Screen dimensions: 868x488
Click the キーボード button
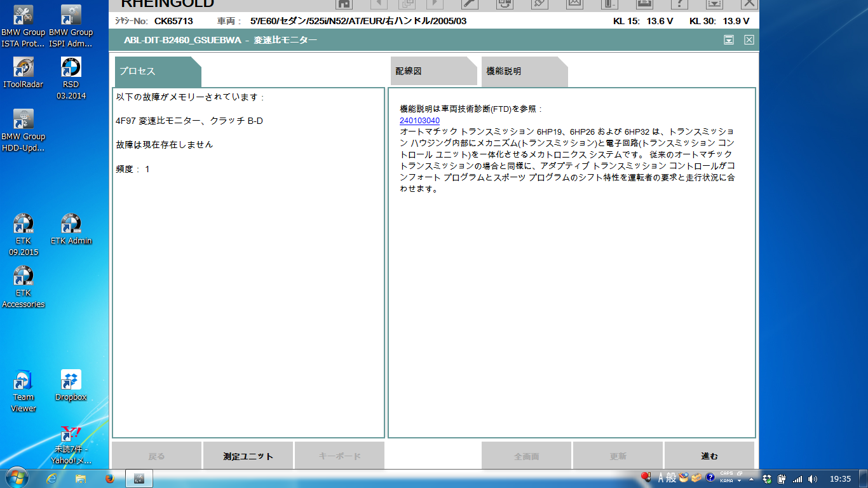[x=339, y=456]
